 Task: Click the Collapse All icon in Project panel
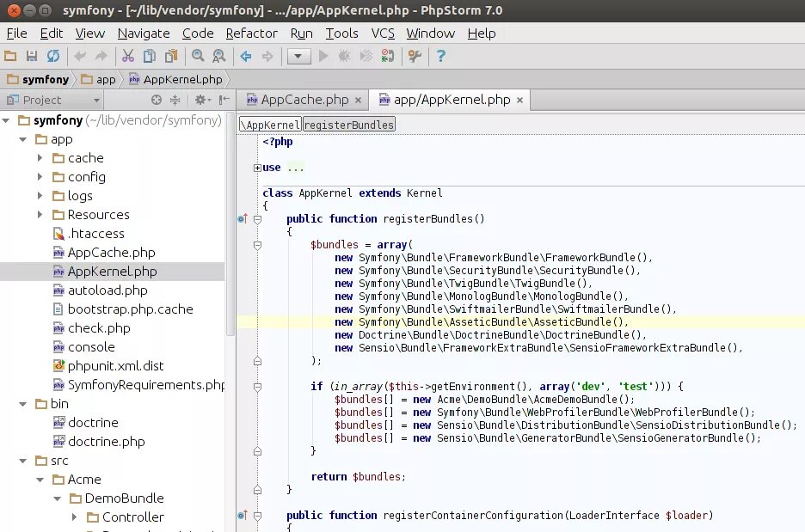[x=175, y=100]
